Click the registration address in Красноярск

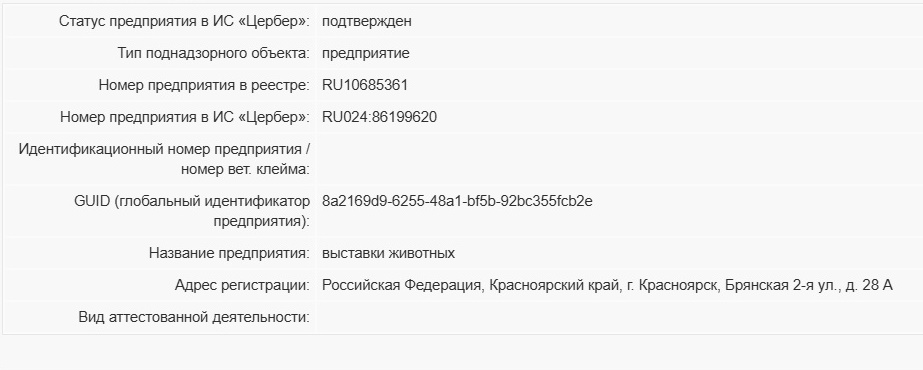(x=607, y=286)
